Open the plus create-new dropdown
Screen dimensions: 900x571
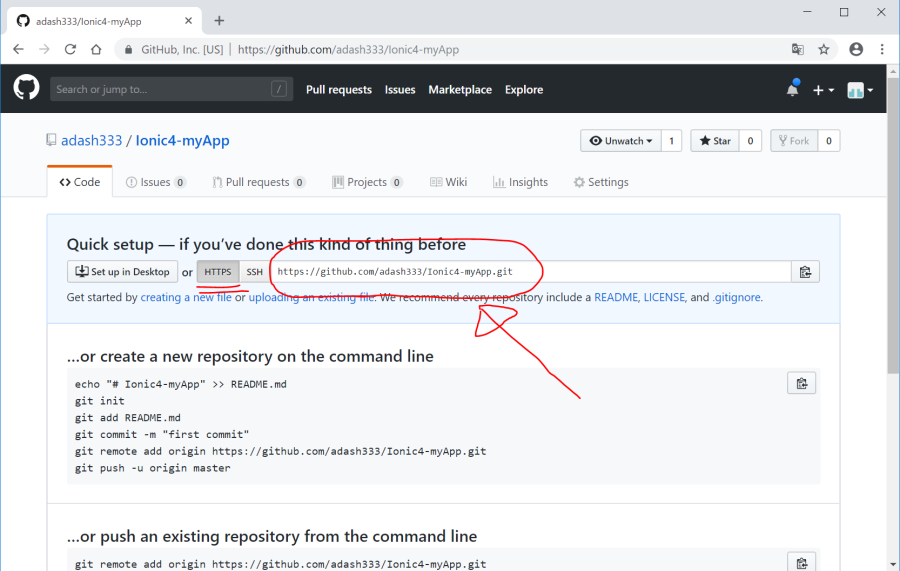pos(823,90)
